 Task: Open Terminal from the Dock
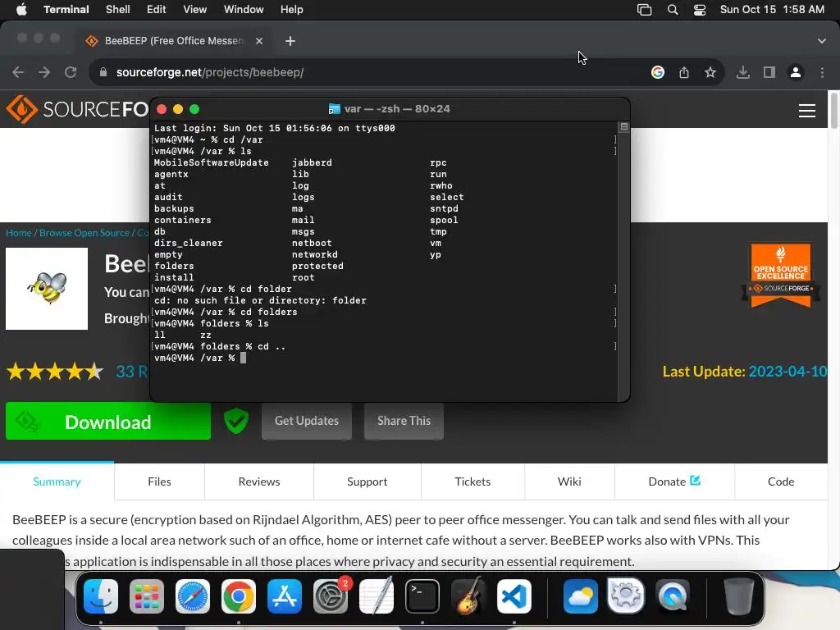tap(422, 596)
